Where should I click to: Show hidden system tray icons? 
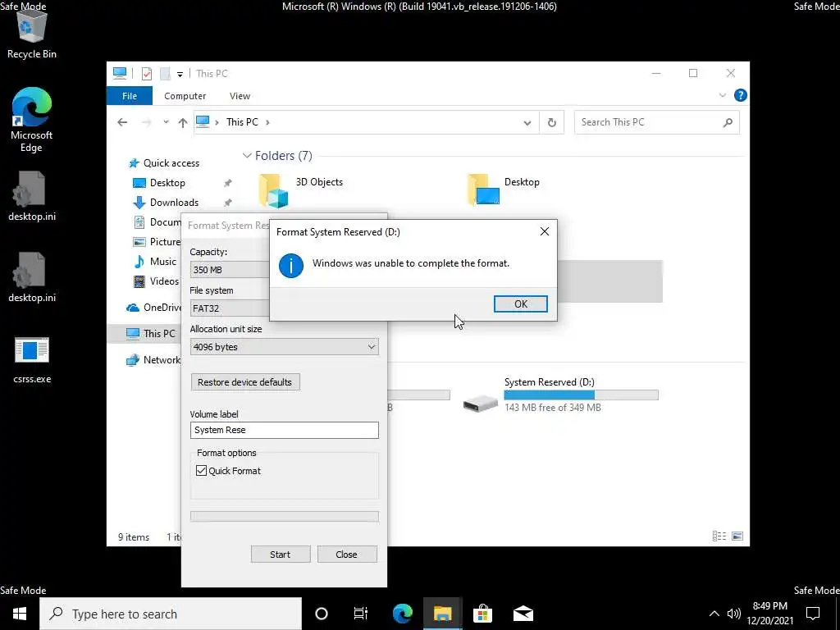click(x=714, y=614)
